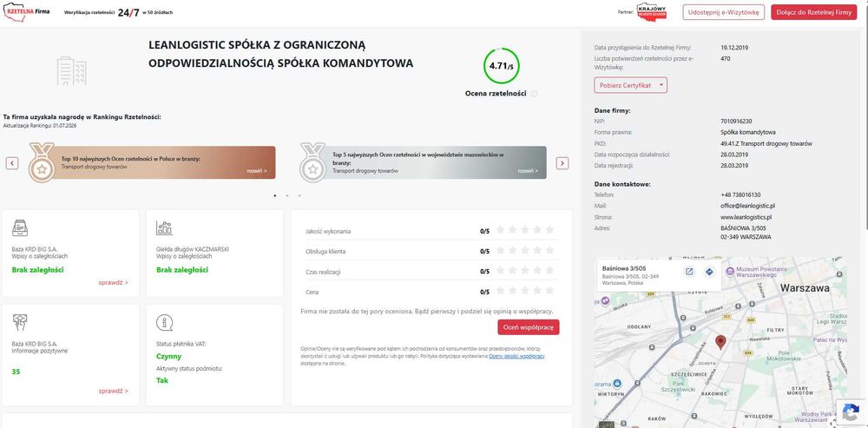Click the bronze medal Top 10 icon
Screen dimensions: 868x428
[x=42, y=162]
